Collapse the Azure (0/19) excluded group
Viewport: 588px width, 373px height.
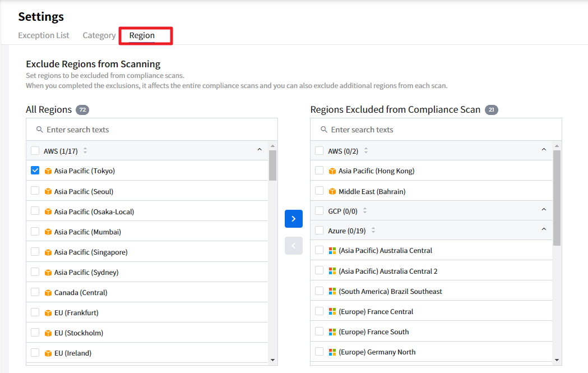click(x=543, y=229)
